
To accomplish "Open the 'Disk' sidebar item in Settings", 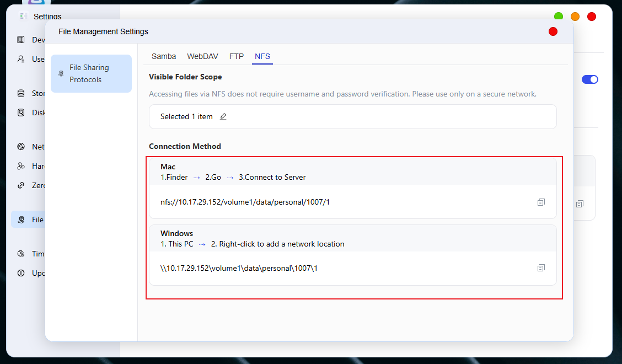I will [30, 113].
